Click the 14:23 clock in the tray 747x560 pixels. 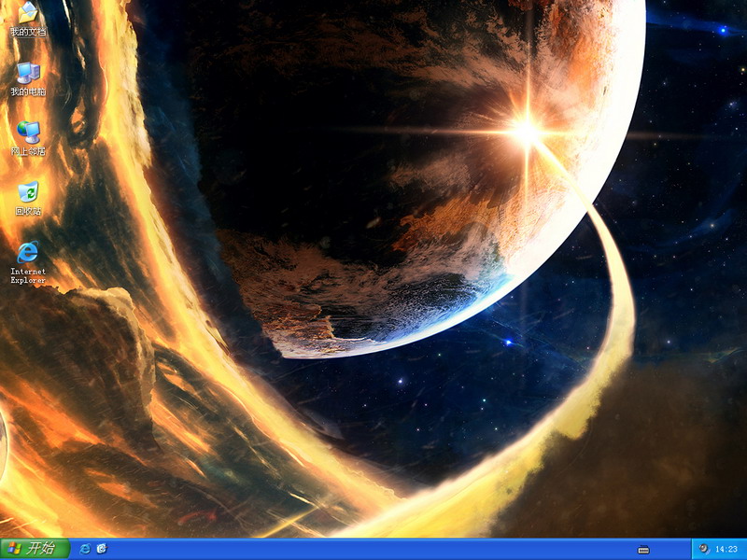(x=726, y=549)
